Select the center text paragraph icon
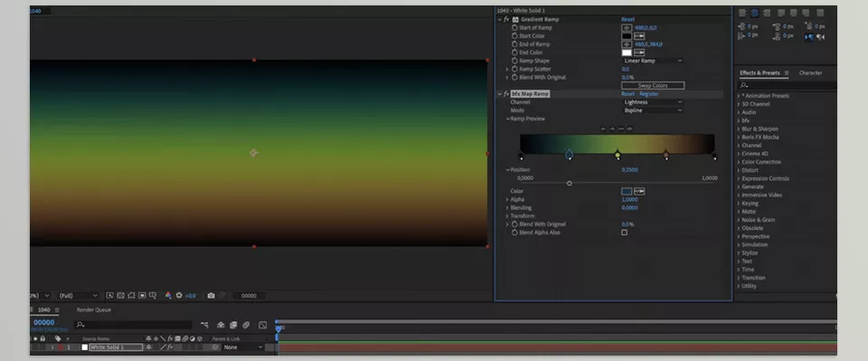Screen dimensions: 868x361 pos(754,13)
